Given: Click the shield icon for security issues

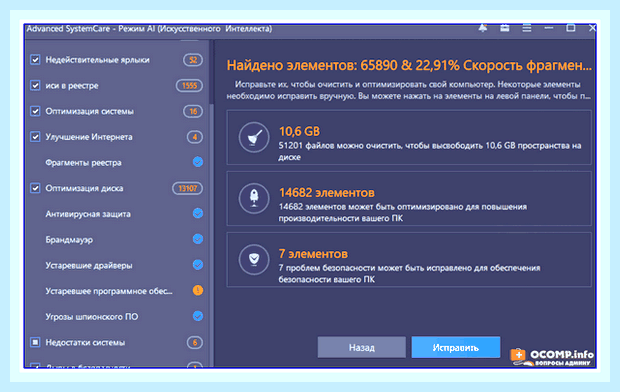Looking at the screenshot, I should click(254, 259).
